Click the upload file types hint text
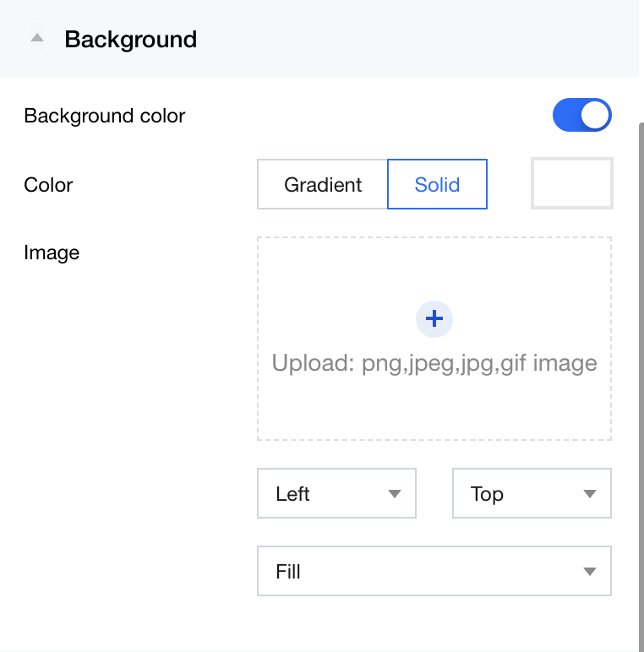Viewport: 644px width, 652px height. point(434,363)
